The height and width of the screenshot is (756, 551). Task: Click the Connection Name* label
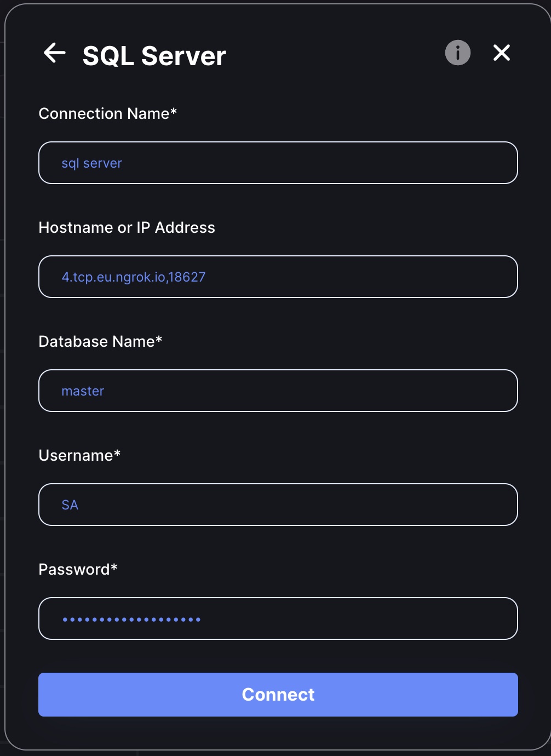(108, 113)
